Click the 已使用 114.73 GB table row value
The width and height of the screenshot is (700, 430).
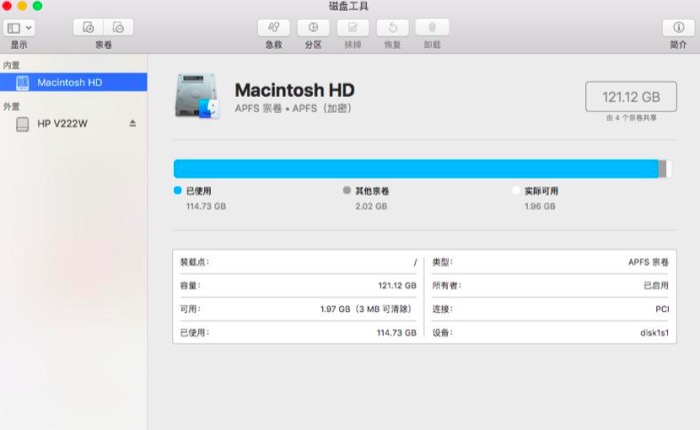click(396, 333)
